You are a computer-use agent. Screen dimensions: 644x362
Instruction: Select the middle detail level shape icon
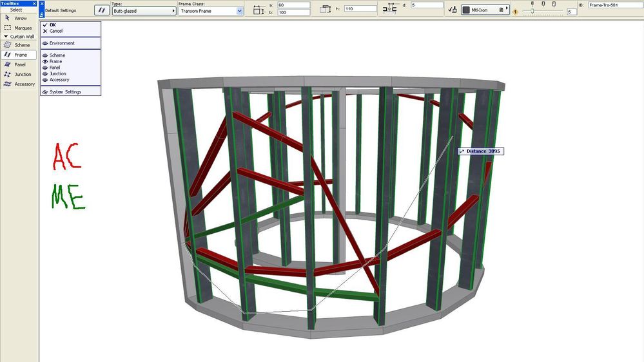click(543, 4)
